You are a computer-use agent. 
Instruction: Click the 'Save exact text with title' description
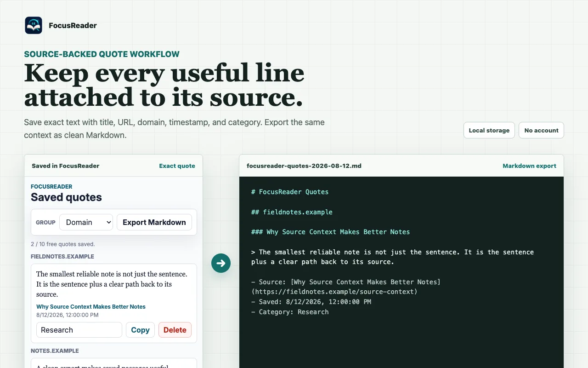point(174,129)
